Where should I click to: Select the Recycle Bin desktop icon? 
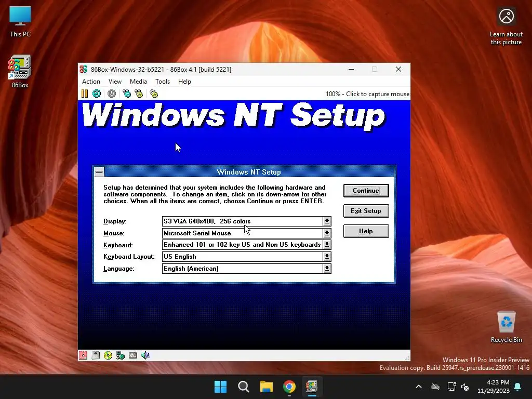coord(506,327)
